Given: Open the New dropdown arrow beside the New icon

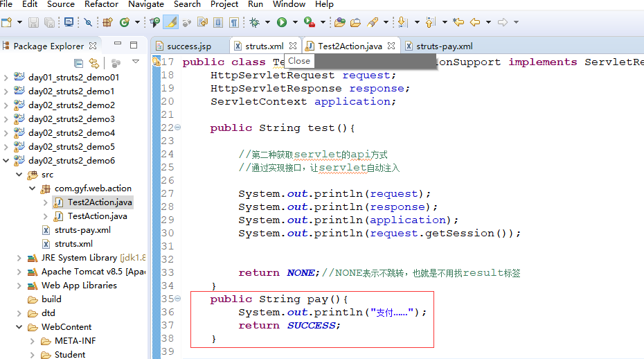Looking at the screenshot, I should coord(19,22).
